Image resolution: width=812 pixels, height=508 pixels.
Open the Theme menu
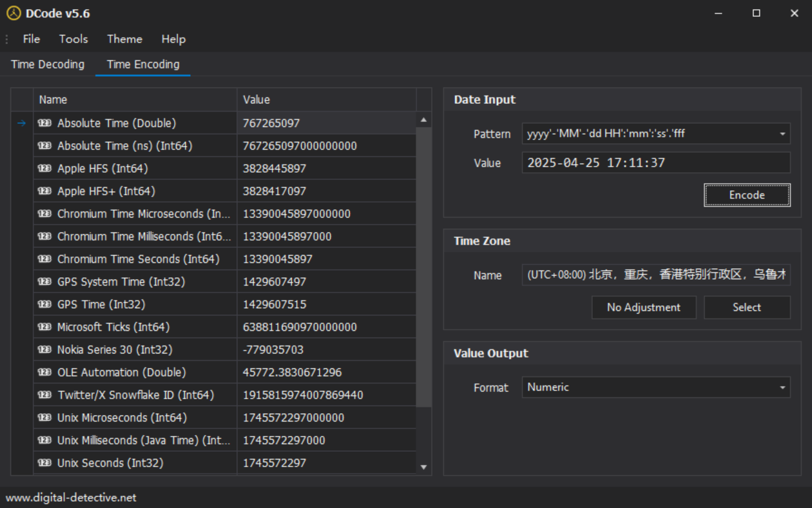click(124, 39)
